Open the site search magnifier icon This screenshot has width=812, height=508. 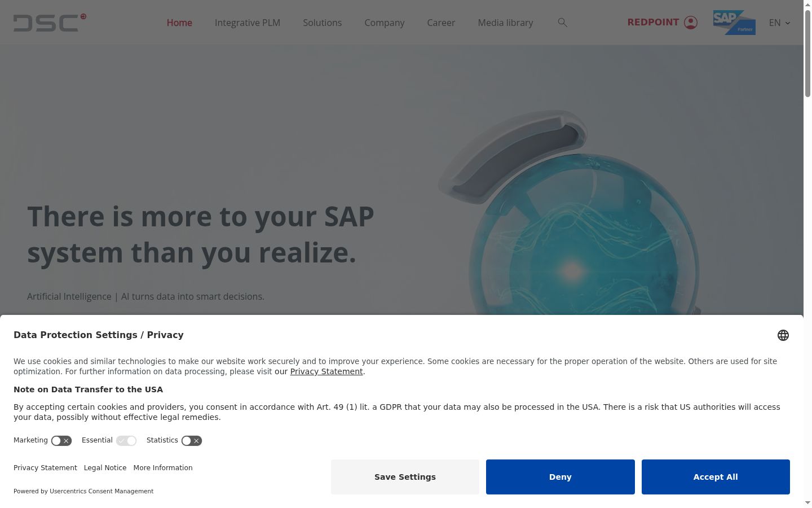click(x=562, y=23)
